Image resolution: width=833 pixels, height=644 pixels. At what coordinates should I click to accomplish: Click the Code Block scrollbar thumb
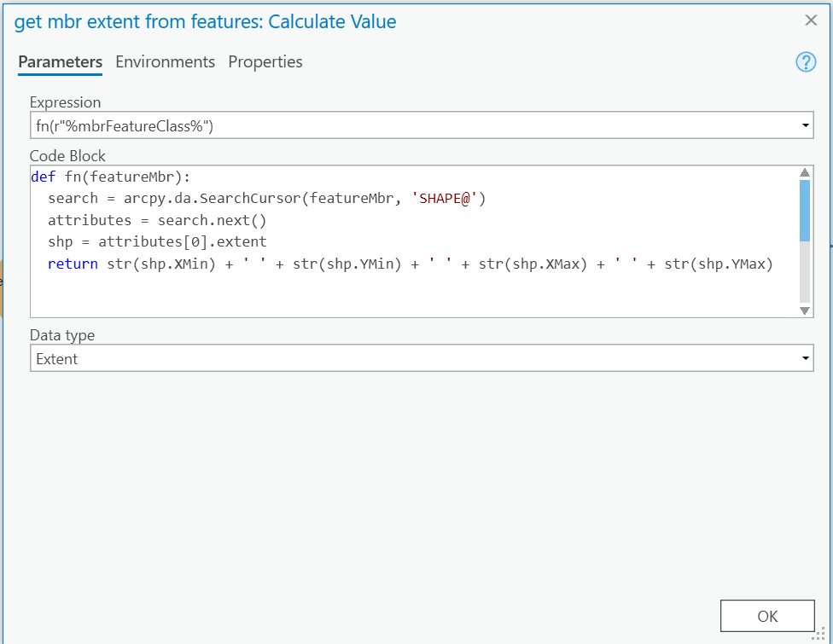(x=805, y=211)
